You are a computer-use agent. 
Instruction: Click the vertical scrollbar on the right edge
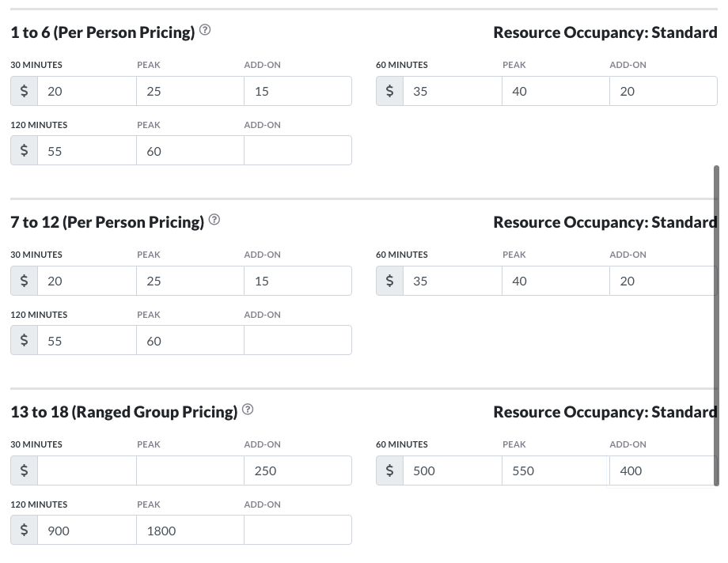pyautogui.click(x=717, y=316)
